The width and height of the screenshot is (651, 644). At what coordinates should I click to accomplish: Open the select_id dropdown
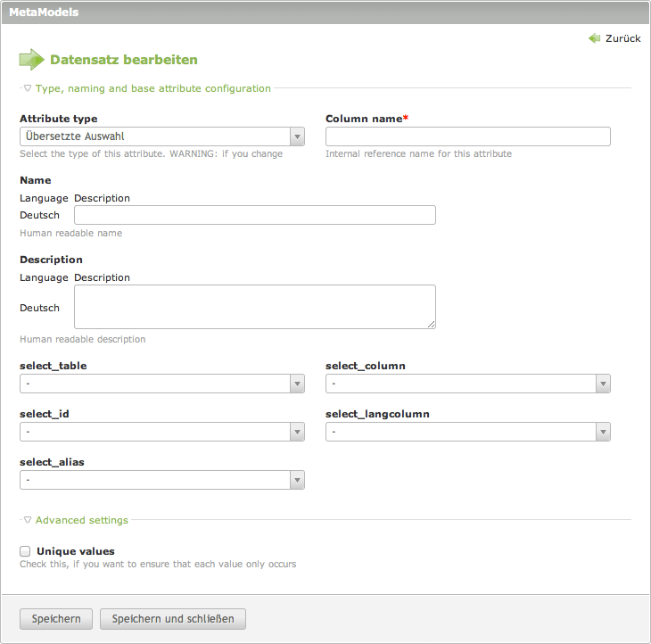coord(162,432)
